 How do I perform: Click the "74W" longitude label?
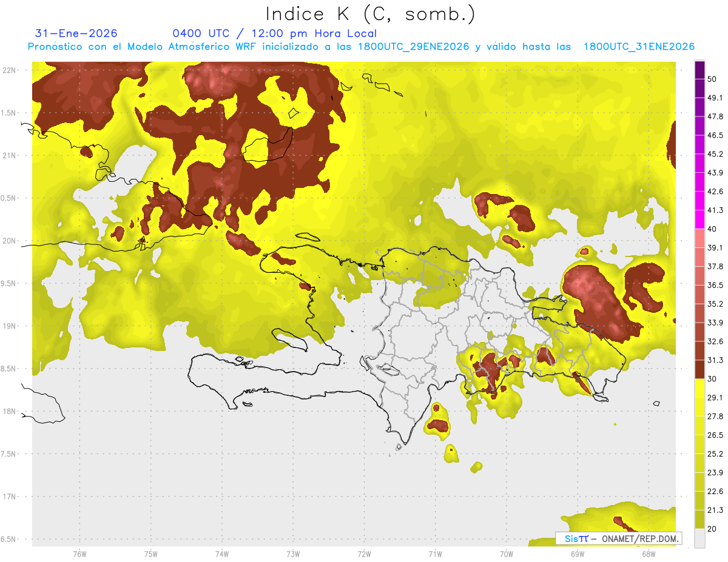[x=222, y=554]
